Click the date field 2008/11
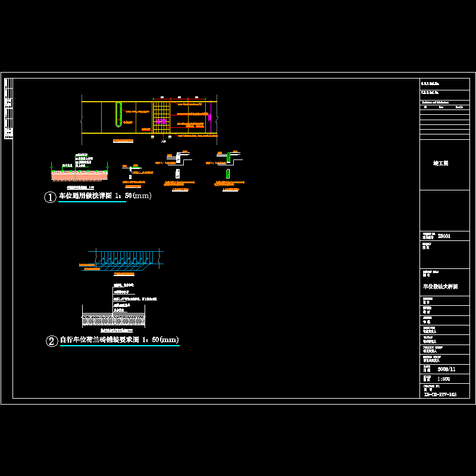The height and width of the screenshot is (476, 476). [447, 369]
